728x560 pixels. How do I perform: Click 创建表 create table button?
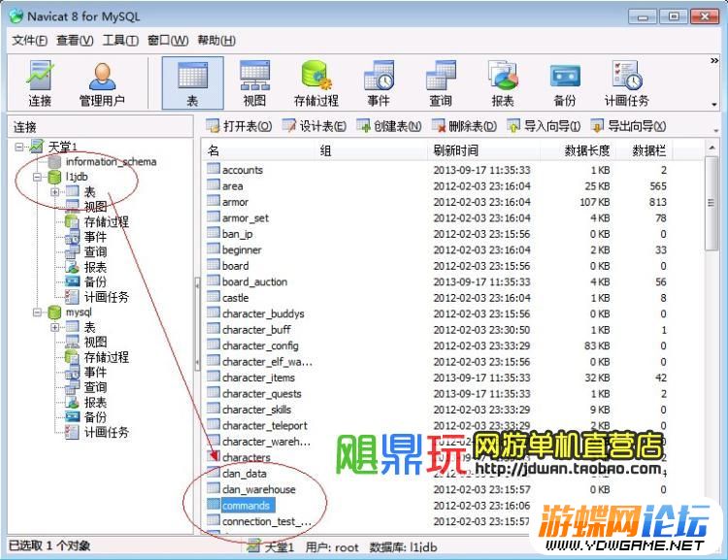pyautogui.click(x=388, y=126)
